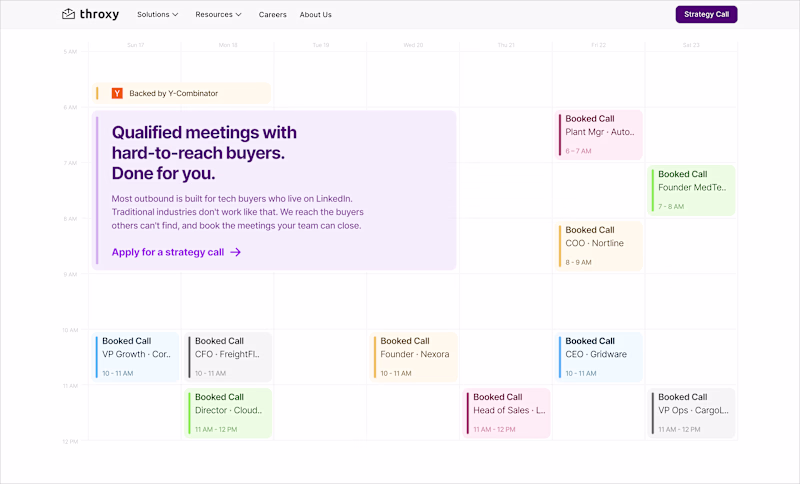
Task: Click the Strategy Call button
Action: 706,14
